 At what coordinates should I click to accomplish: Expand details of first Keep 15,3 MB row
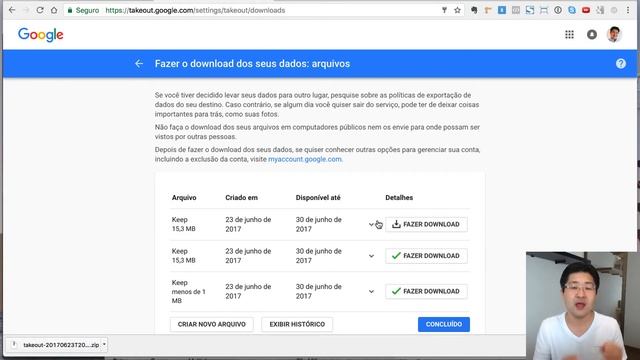point(371,224)
